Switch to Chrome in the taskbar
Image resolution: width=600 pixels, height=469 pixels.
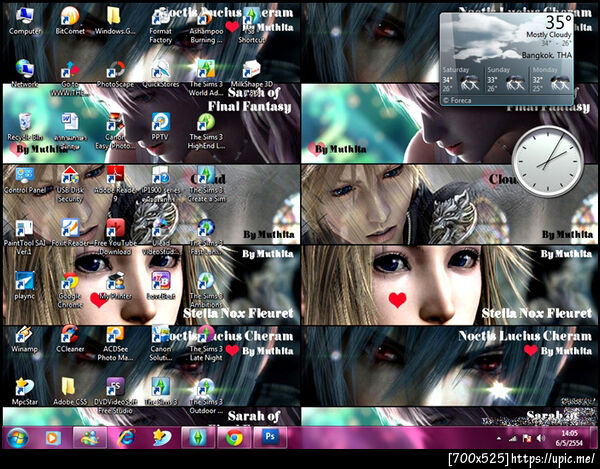[x=234, y=438]
